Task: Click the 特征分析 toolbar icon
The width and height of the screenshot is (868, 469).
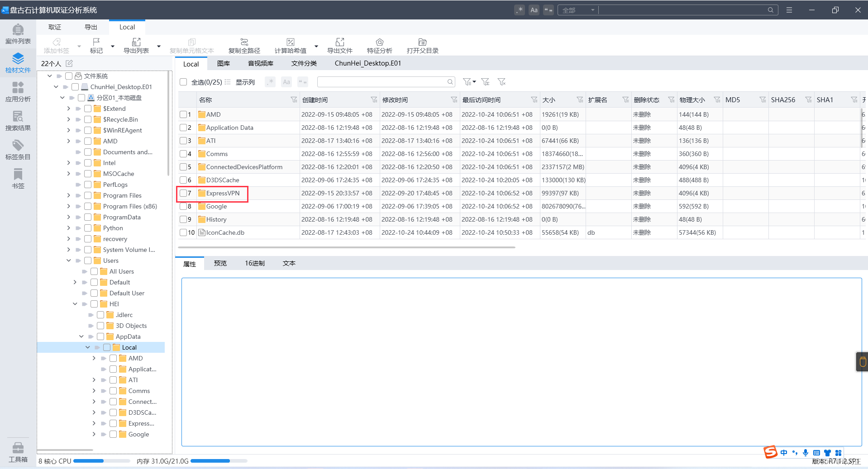Action: (x=380, y=46)
